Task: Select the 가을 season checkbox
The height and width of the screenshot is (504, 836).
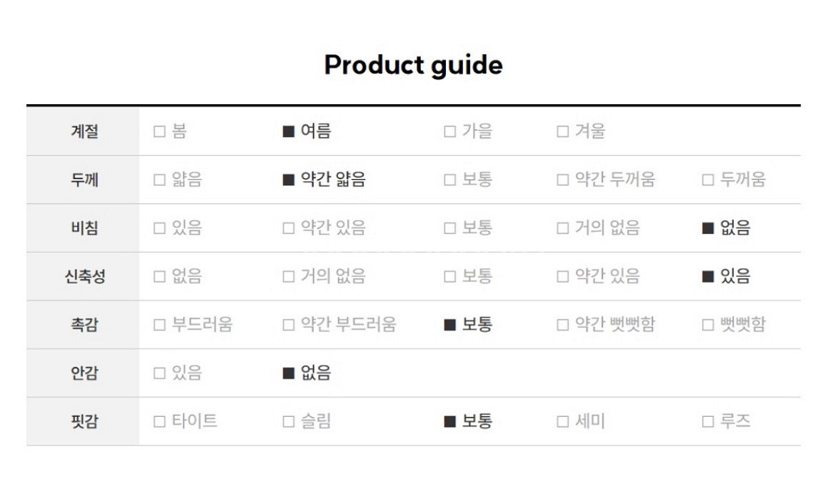Action: tap(450, 131)
